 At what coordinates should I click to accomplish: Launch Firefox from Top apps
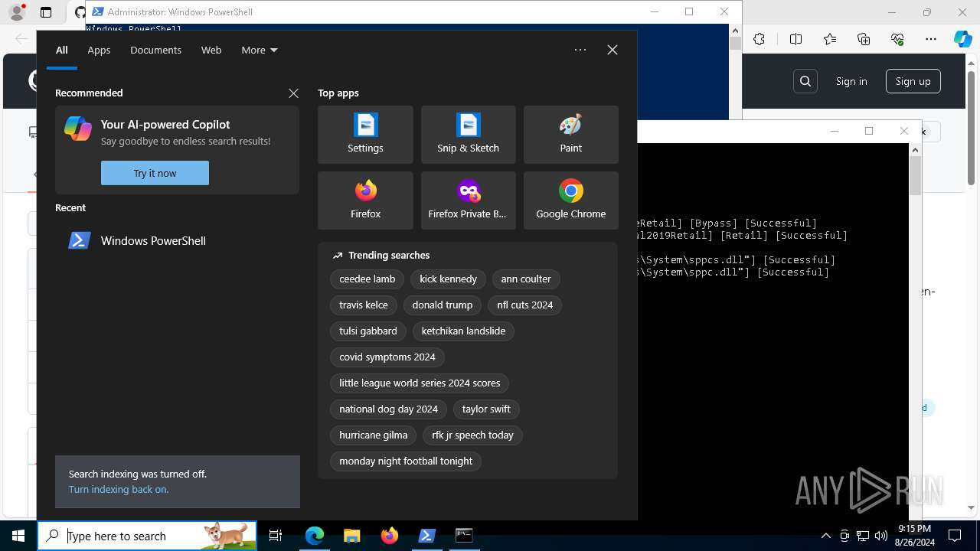pyautogui.click(x=365, y=201)
